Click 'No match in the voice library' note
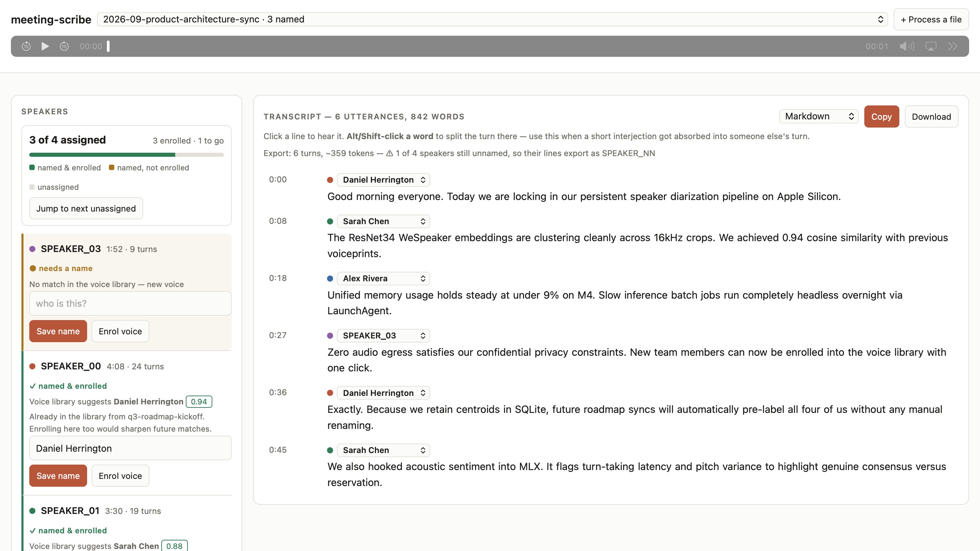 coord(107,284)
